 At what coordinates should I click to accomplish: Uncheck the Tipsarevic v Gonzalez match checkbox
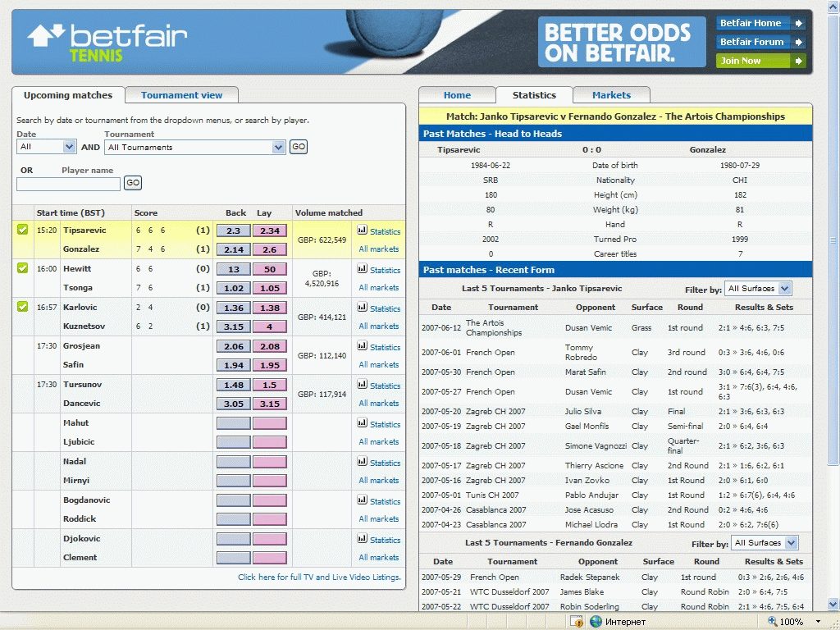point(23,230)
